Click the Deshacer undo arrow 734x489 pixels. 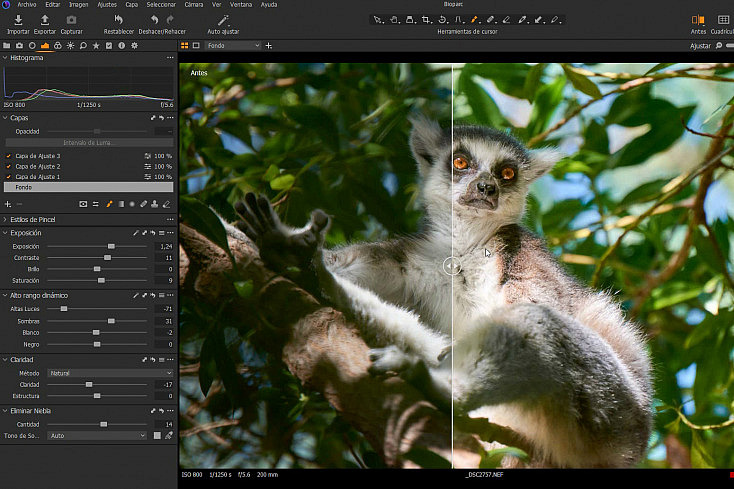[154, 20]
